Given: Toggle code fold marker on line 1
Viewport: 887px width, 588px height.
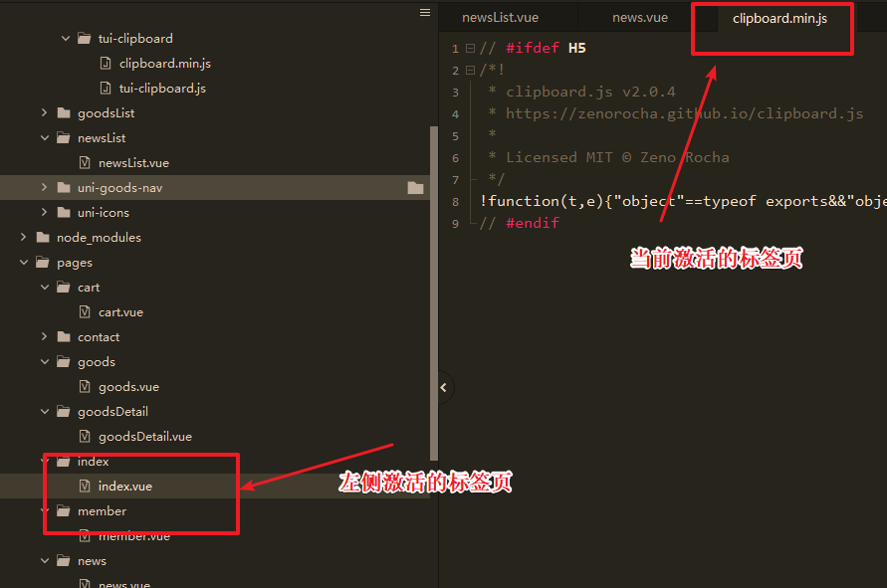Looking at the screenshot, I should 470,49.
